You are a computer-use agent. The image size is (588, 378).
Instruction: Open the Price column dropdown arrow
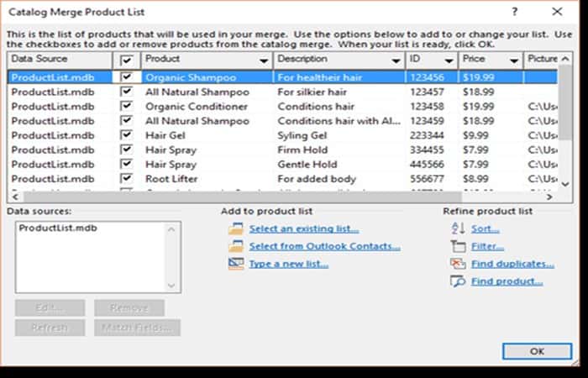click(513, 60)
